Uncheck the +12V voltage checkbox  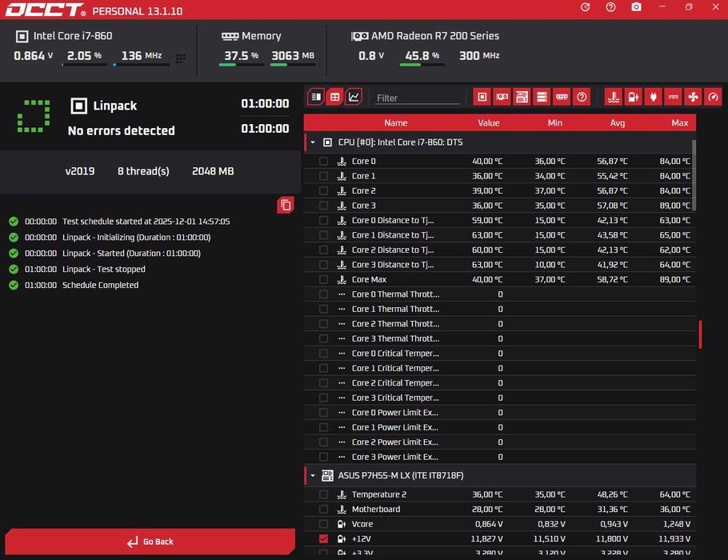point(323,538)
